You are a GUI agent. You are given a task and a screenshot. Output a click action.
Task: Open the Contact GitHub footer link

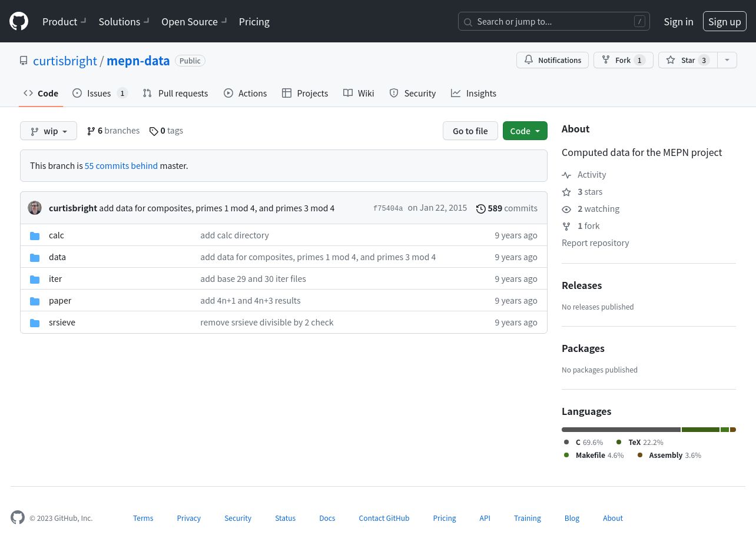tap(384, 519)
